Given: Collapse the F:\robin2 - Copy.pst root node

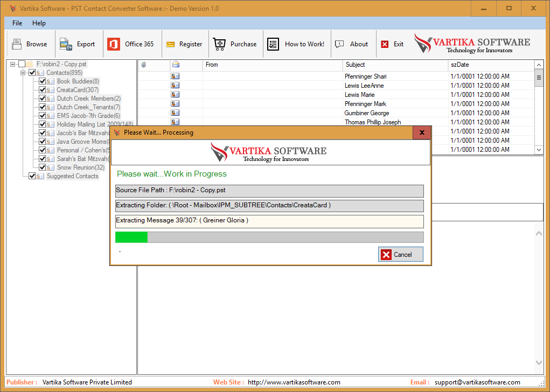Looking at the screenshot, I should pyautogui.click(x=12, y=64).
